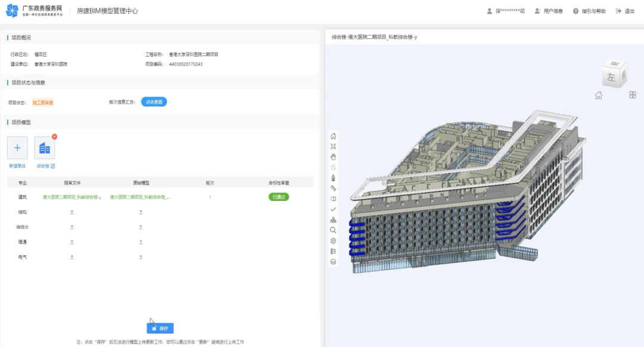Click 退出 to log out
This screenshot has height=347, width=644.
pos(625,11)
